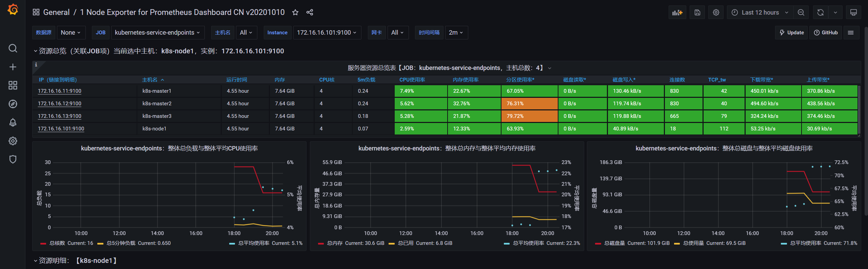
Task: Click the Add panel icon
Action: point(677,13)
